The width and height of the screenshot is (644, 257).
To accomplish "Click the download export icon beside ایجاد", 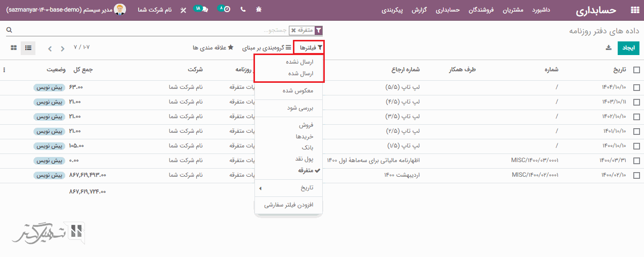I will click(608, 48).
